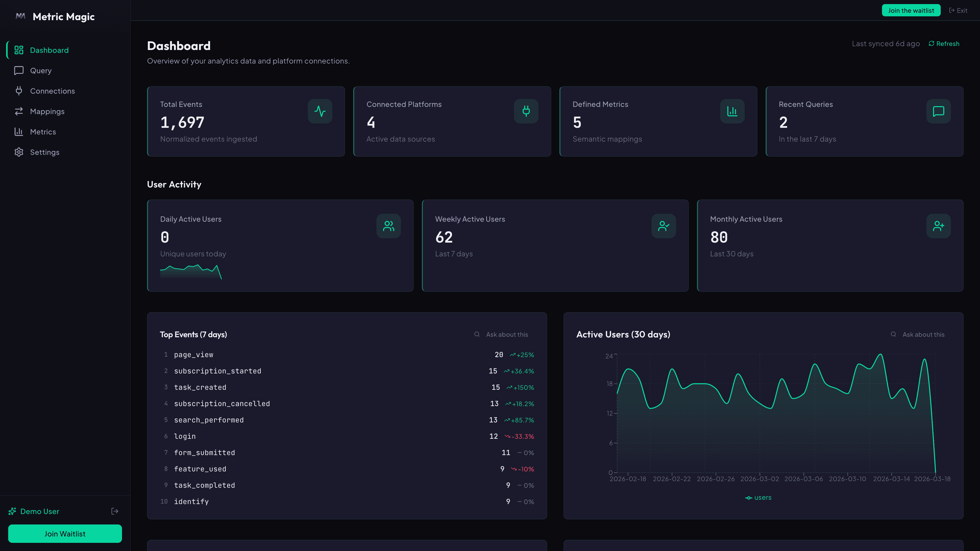980x551 pixels.
Task: Click Join the waitlist in the top bar
Action: pyautogui.click(x=911, y=10)
